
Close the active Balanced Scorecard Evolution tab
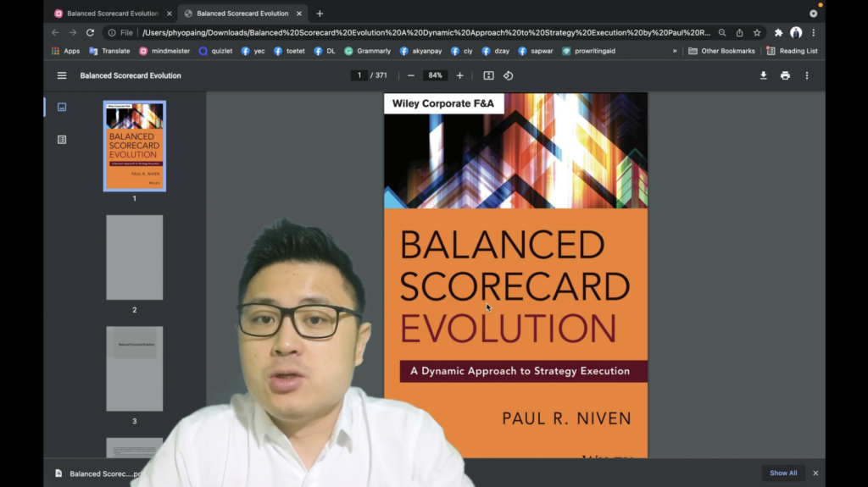click(x=299, y=14)
